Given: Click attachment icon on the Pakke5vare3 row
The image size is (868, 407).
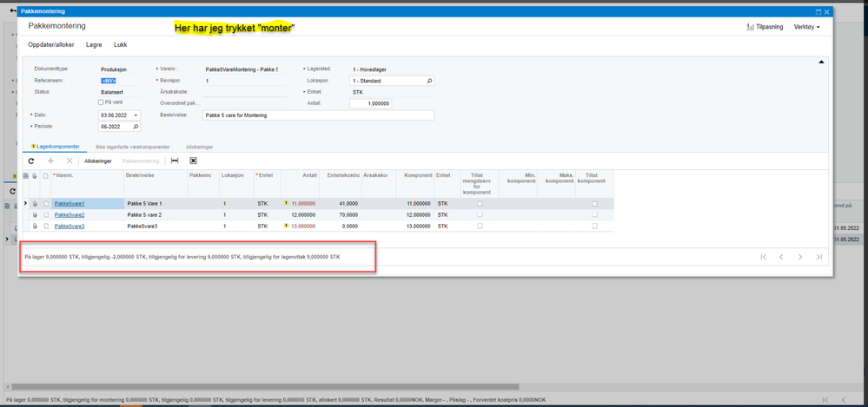Looking at the screenshot, I should coord(36,226).
